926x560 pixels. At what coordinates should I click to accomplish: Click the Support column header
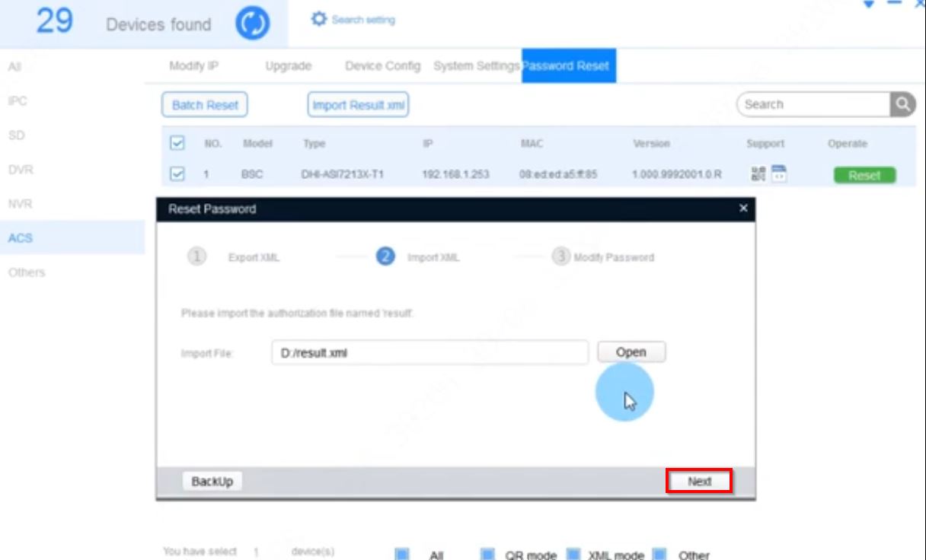click(765, 143)
